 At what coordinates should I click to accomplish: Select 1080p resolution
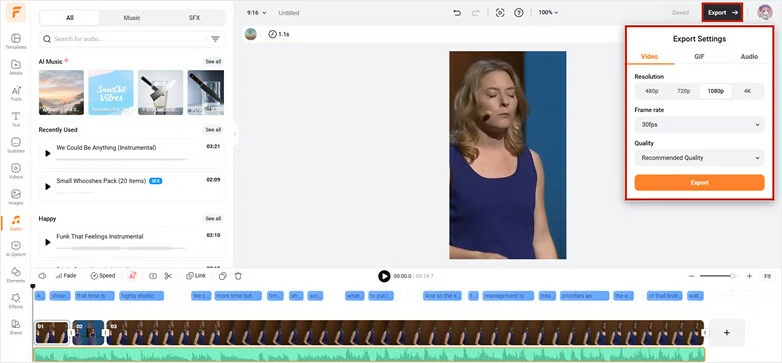(x=716, y=91)
